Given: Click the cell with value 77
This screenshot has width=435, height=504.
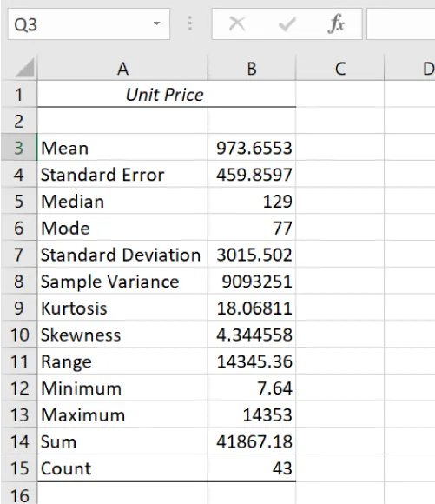Looking at the screenshot, I should point(252,228).
